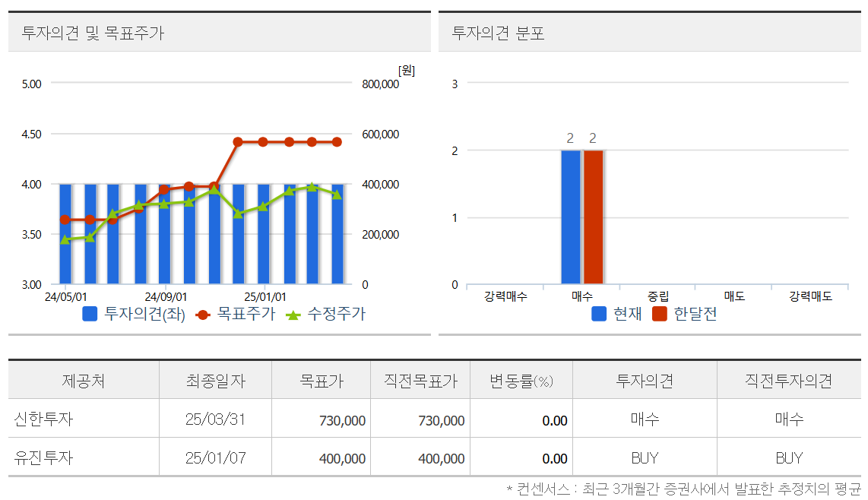Click the green 수정주가 legend marker
868x500 pixels.
pos(293,315)
